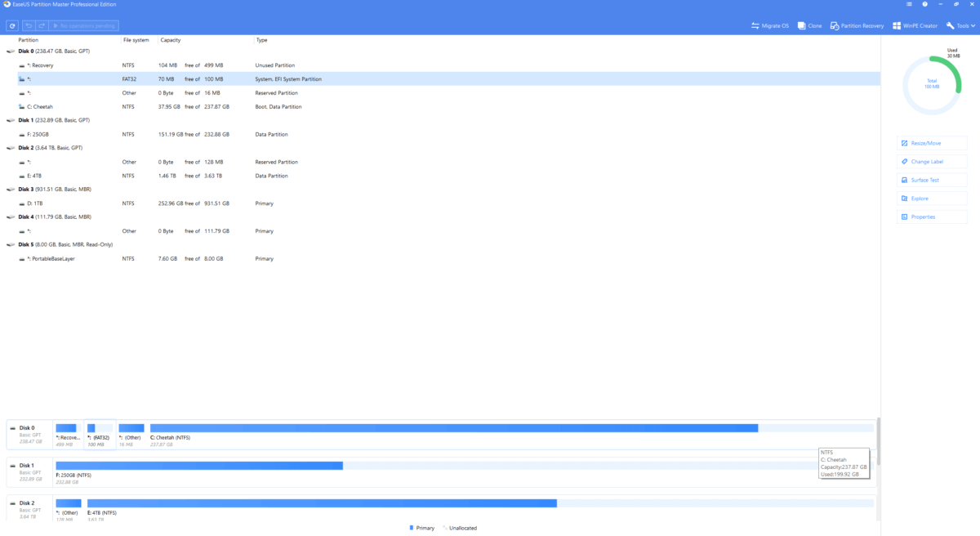Click the Disk 3 drive icon in list

pyautogui.click(x=11, y=190)
